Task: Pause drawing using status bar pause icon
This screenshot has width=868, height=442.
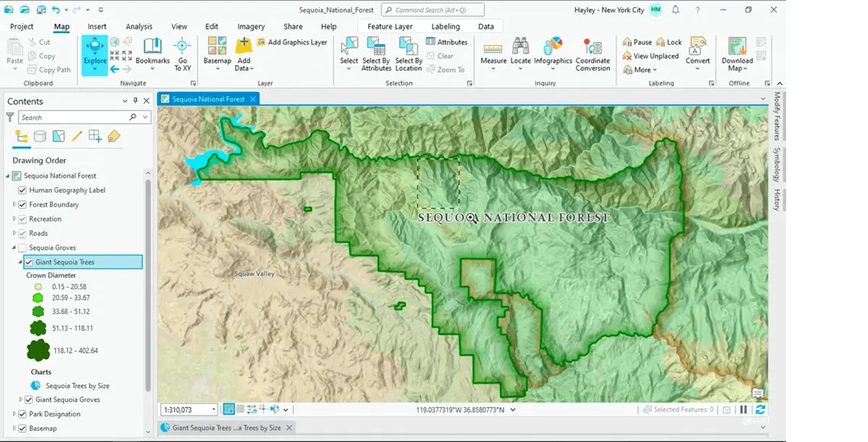Action: 744,409
